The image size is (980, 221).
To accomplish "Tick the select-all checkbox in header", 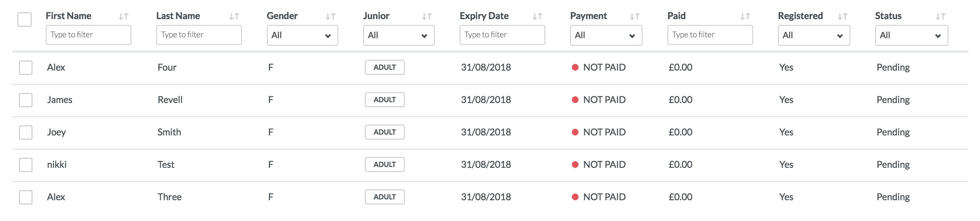I will [x=25, y=20].
